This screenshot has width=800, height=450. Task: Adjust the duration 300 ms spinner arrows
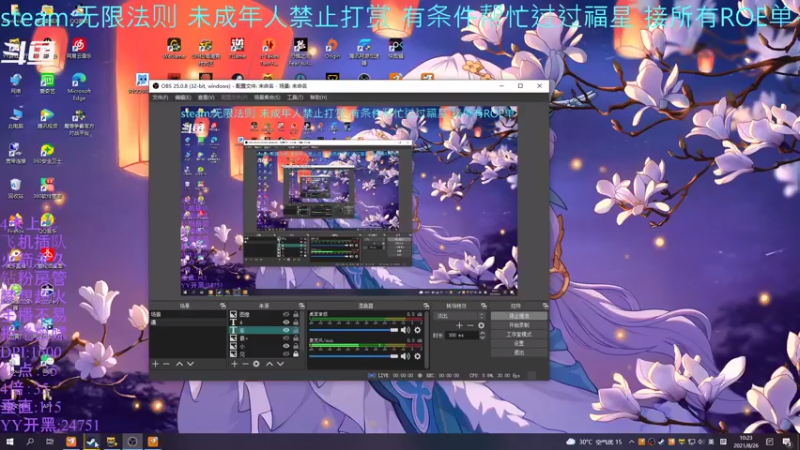click(x=482, y=335)
